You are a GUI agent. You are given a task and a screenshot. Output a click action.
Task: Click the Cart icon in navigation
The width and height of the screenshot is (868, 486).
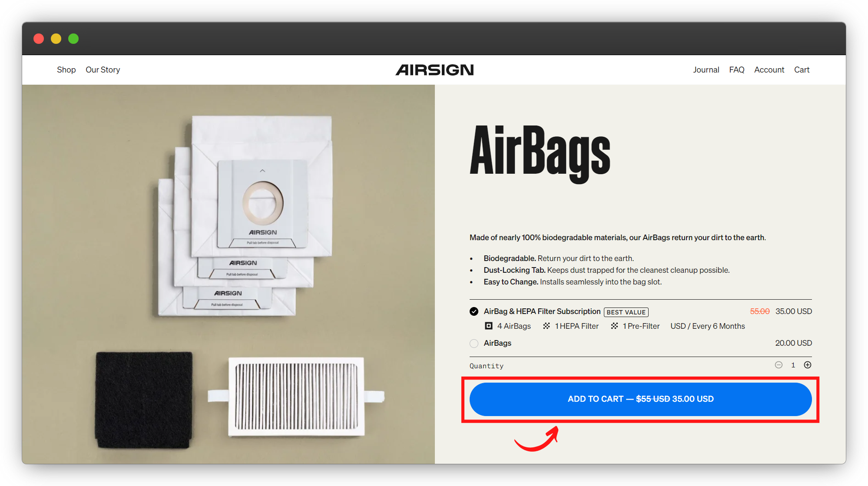(x=802, y=70)
